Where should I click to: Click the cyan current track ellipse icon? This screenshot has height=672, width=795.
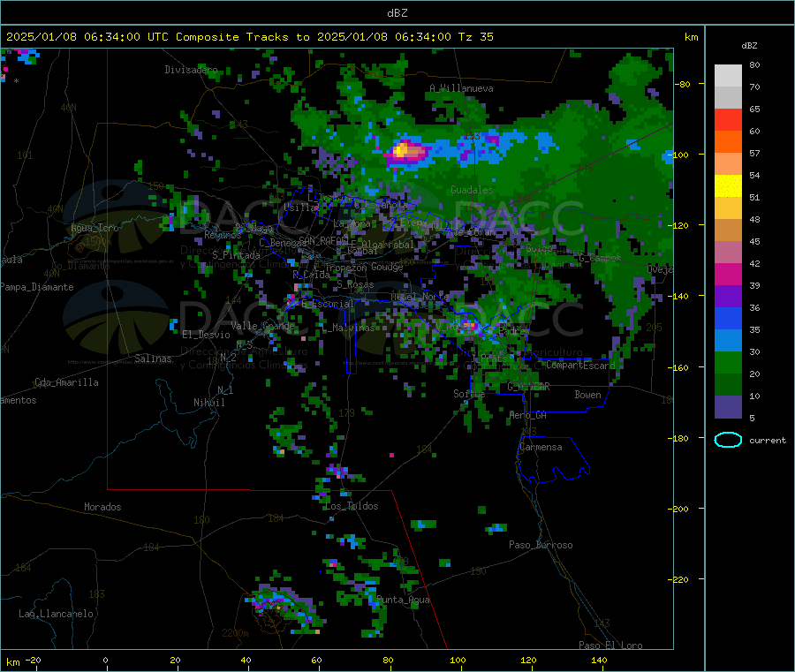click(728, 440)
